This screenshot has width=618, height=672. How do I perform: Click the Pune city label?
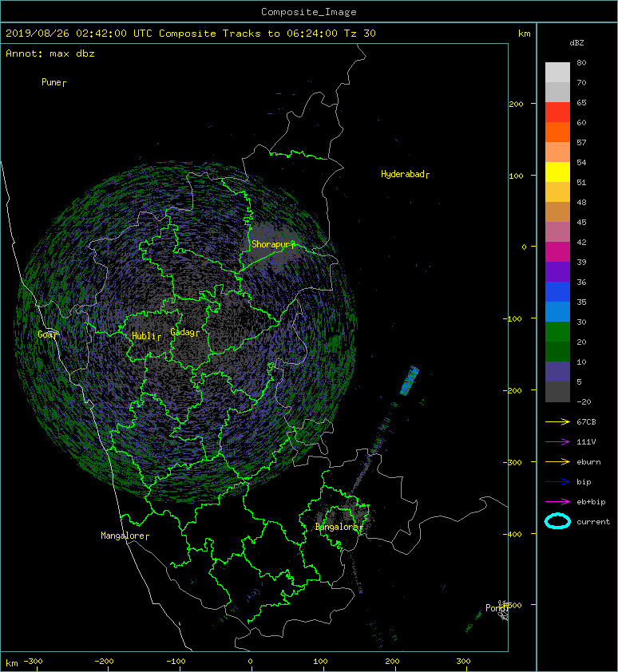[51, 82]
